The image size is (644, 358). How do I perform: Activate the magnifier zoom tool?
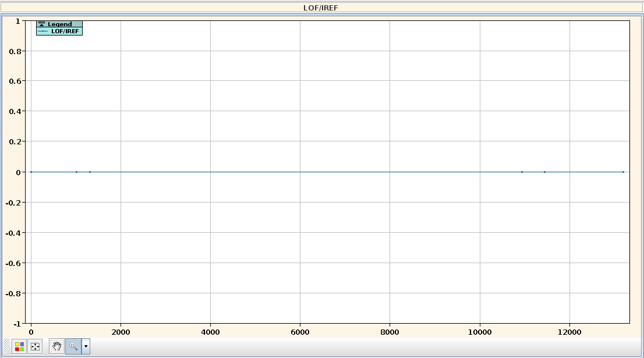point(73,346)
